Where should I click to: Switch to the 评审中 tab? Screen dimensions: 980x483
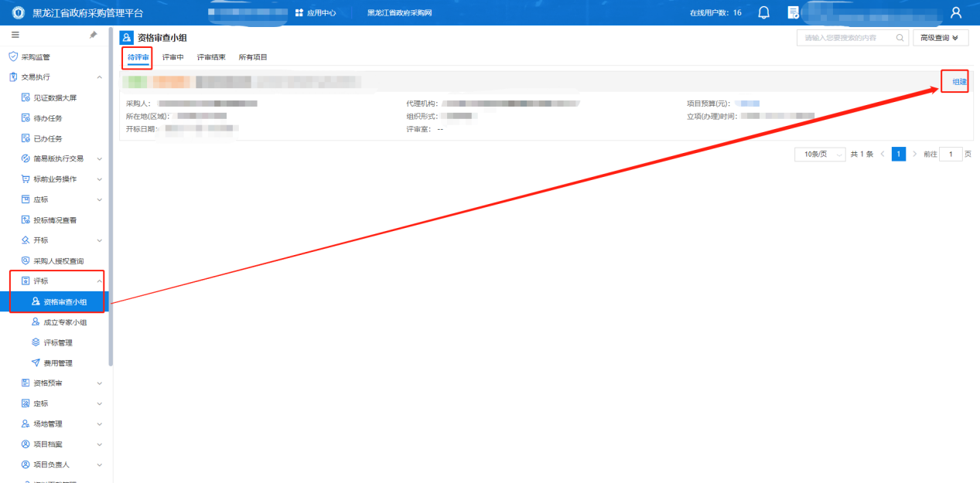173,57
